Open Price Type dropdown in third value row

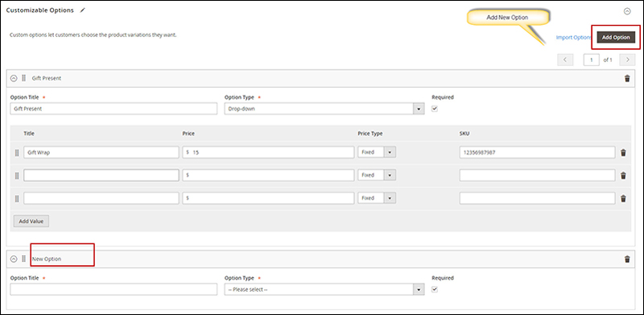tap(377, 198)
